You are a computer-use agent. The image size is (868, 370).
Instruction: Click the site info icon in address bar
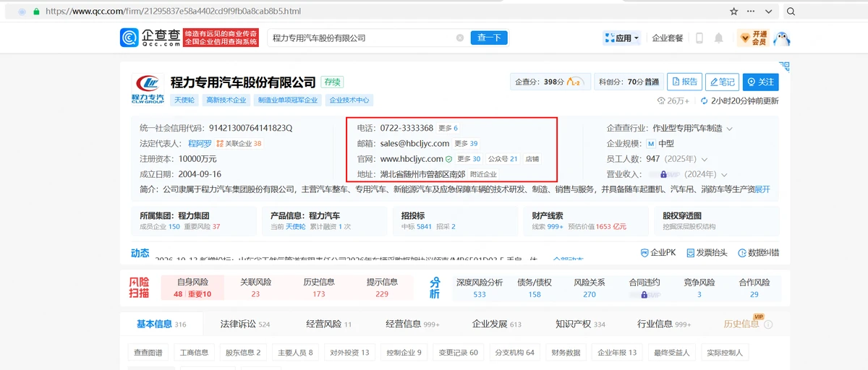(35, 12)
